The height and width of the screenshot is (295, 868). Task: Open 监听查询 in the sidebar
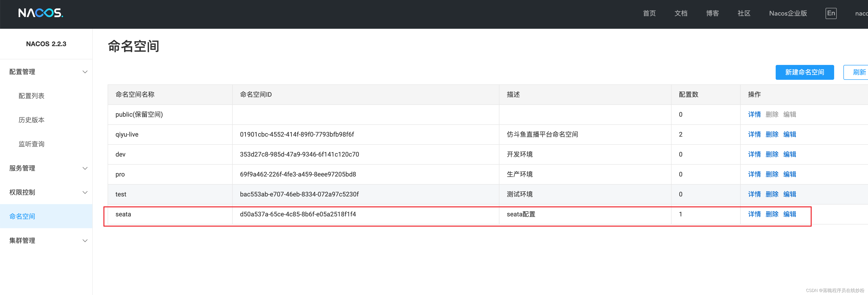click(31, 144)
